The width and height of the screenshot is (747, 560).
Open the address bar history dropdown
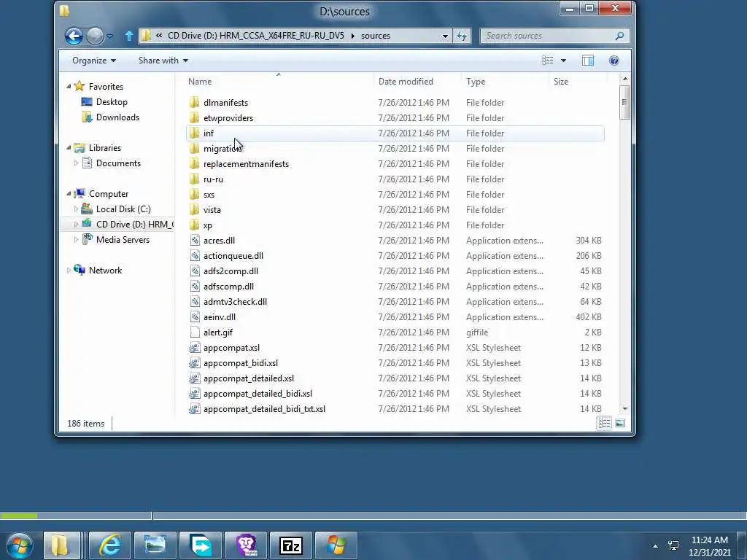445,36
